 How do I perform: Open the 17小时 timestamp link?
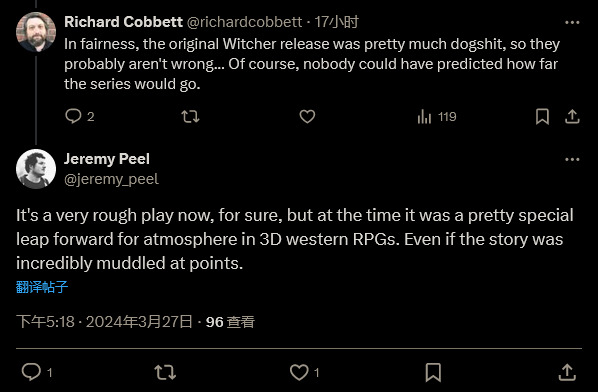click(x=336, y=22)
